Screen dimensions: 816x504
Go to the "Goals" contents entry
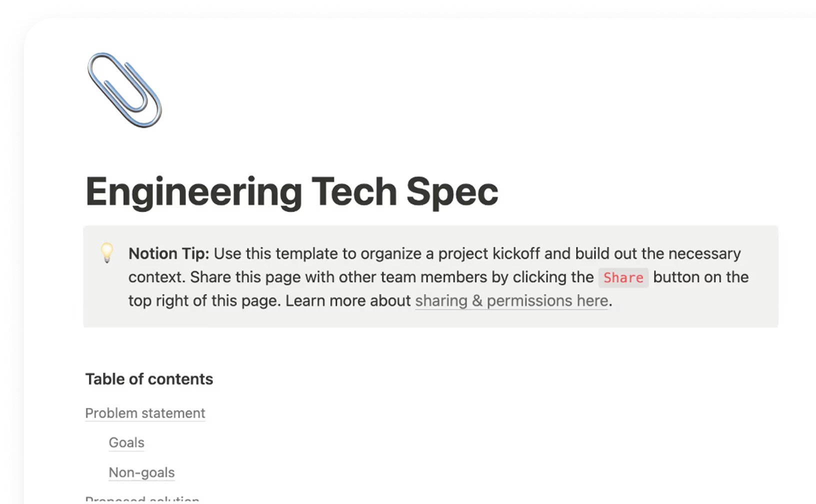point(126,442)
